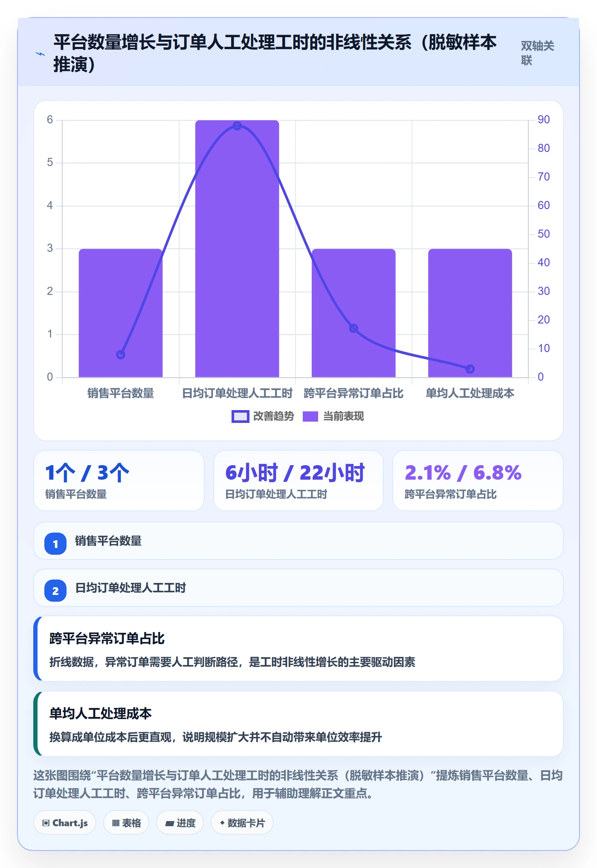Click the stat value 6小时 / 22小时
This screenshot has height=868, width=597.
[295, 473]
